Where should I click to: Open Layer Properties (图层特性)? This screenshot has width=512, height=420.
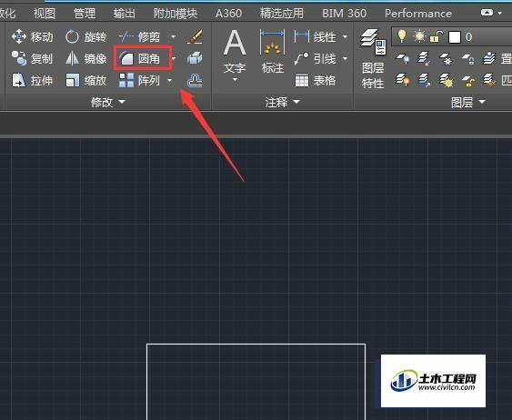373,59
